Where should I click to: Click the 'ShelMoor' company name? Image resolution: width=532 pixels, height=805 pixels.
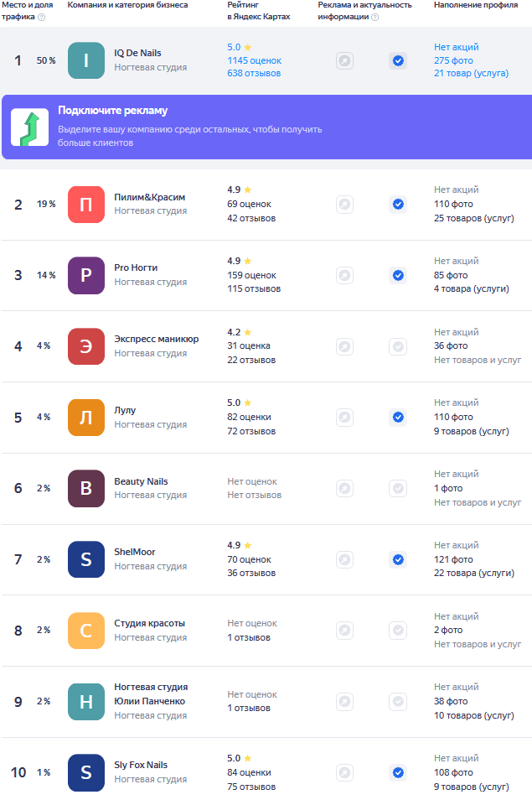(134, 552)
